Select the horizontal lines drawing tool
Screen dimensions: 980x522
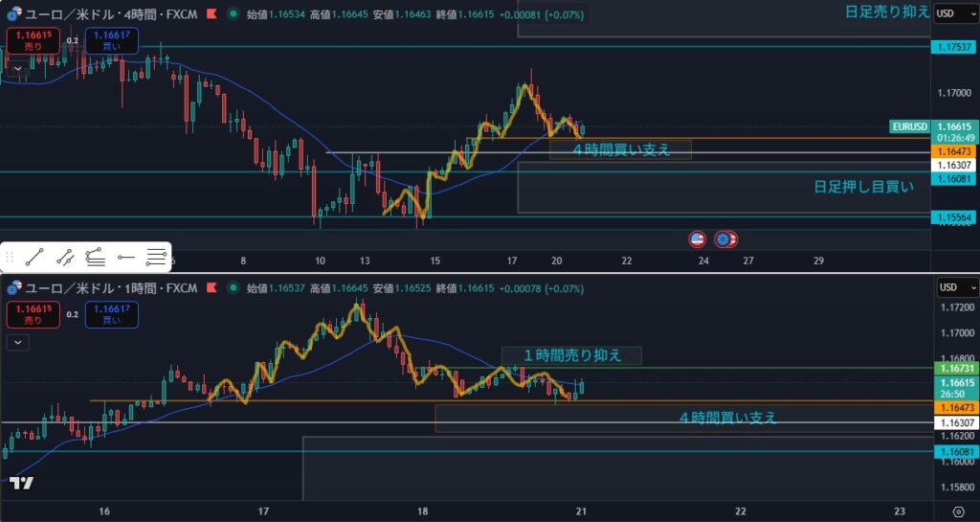[x=156, y=257]
